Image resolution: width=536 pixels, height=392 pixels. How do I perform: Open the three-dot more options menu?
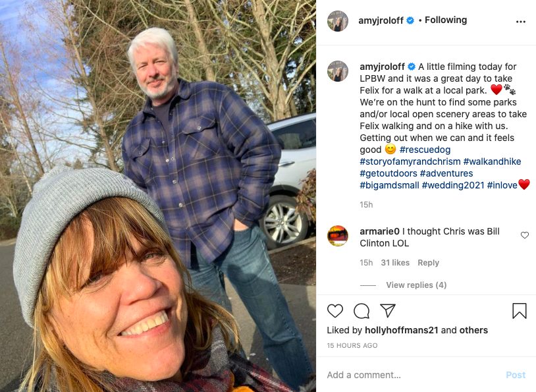(x=521, y=21)
